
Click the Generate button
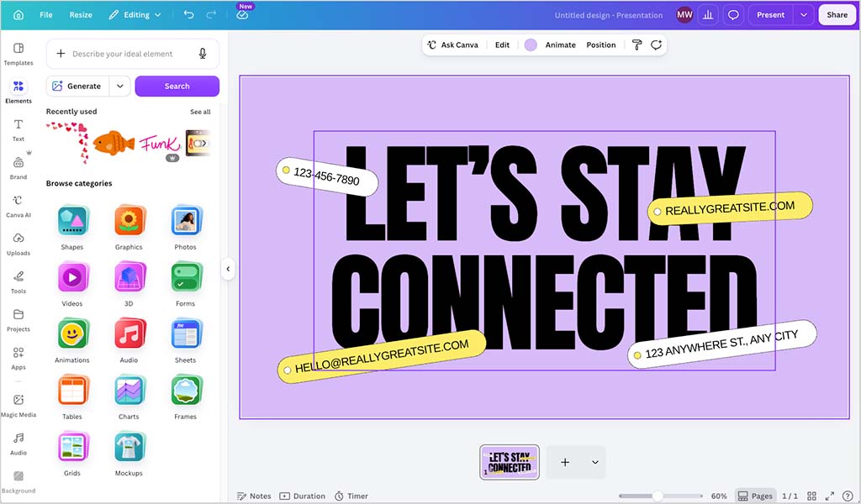77,87
